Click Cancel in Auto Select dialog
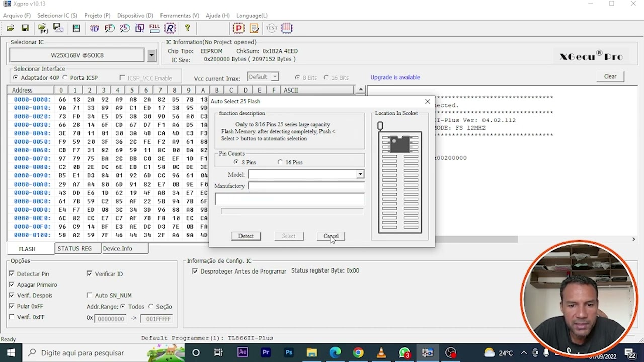Screen dimensions: 644x362 (x=331, y=236)
